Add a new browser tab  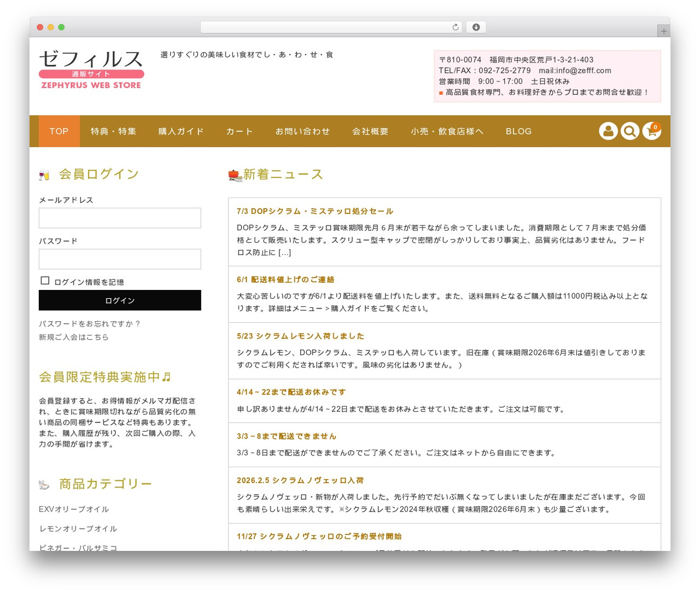[663, 31]
